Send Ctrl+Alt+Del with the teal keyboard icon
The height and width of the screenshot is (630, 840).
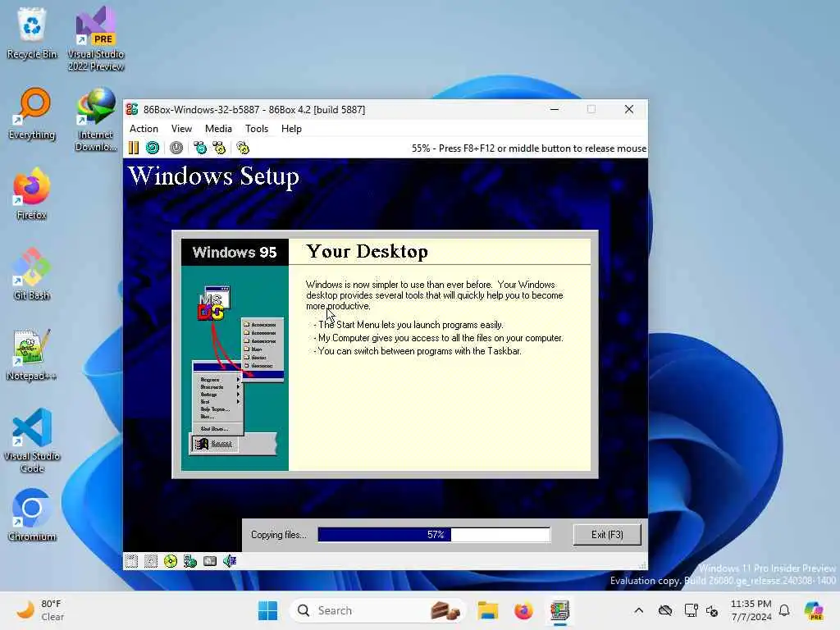pos(200,148)
